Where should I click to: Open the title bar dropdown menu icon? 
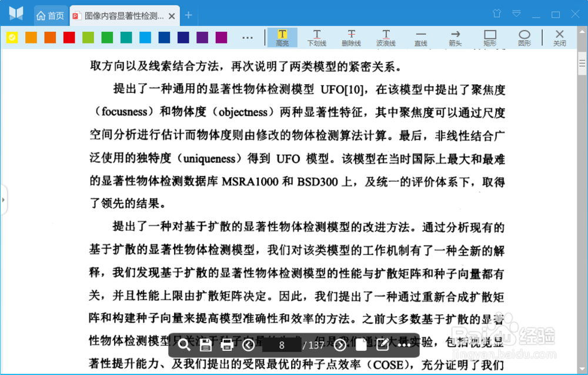coord(516,14)
